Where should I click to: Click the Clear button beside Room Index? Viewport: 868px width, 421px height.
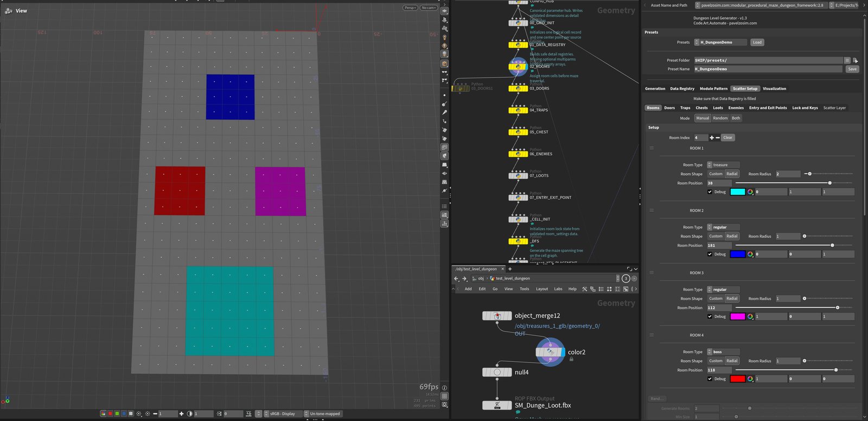728,138
